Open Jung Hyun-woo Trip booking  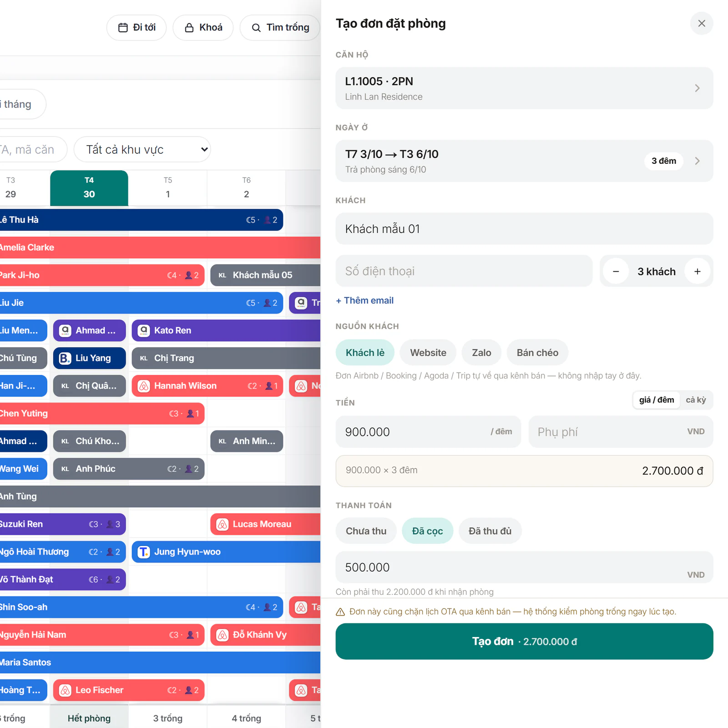[226, 552]
